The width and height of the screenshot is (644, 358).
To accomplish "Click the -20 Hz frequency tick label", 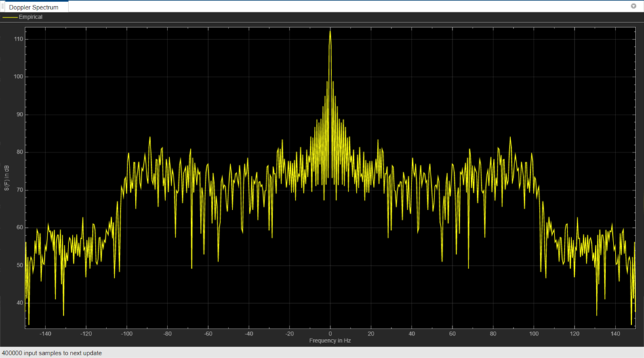I will tap(289, 334).
